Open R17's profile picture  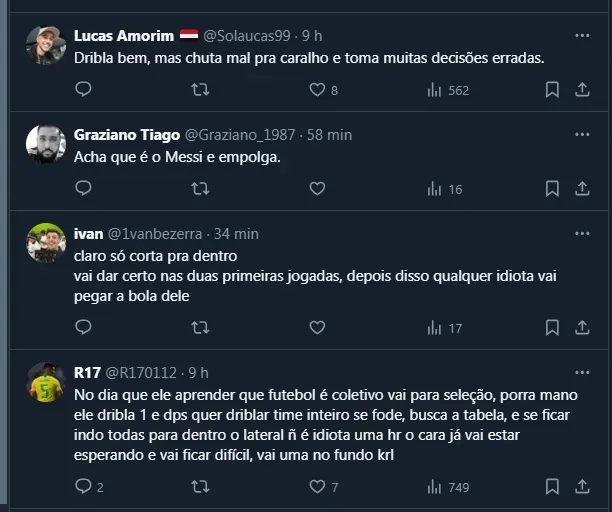tap(46, 382)
